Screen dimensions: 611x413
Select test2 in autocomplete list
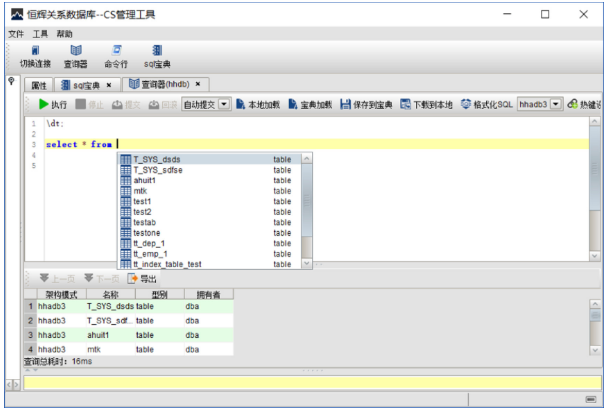click(x=210, y=212)
